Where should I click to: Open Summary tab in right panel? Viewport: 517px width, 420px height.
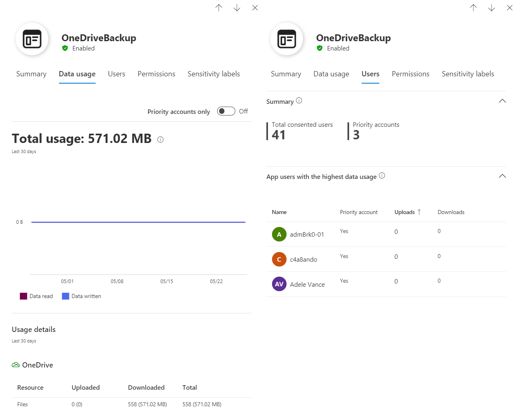[286, 74]
